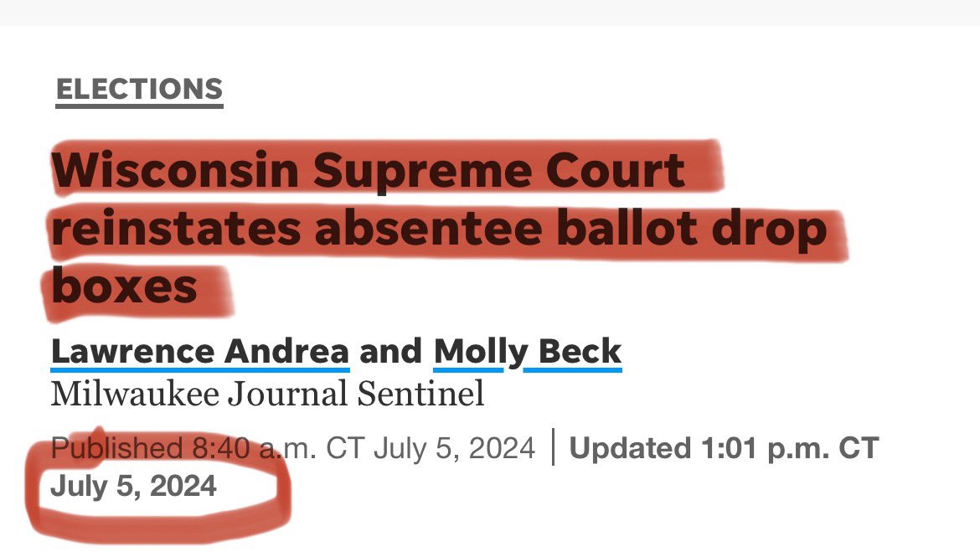Screen dimensions: 980x552
Task: Open Molly Beck's author link
Action: [x=528, y=352]
